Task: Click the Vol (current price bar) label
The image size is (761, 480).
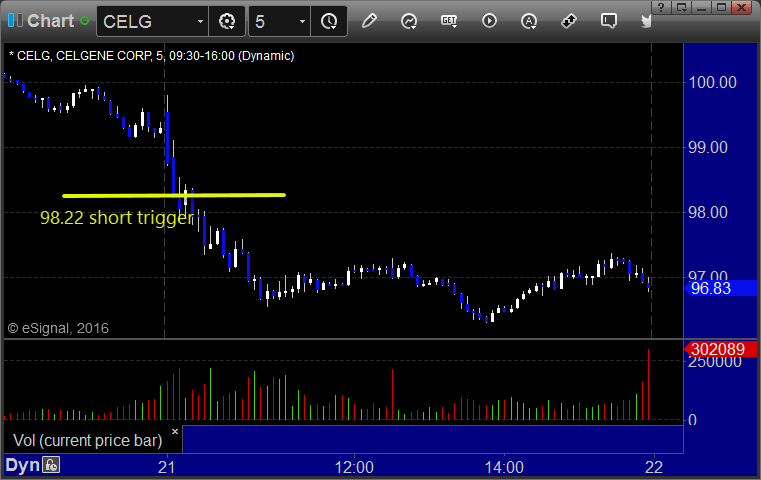Action: [x=88, y=440]
